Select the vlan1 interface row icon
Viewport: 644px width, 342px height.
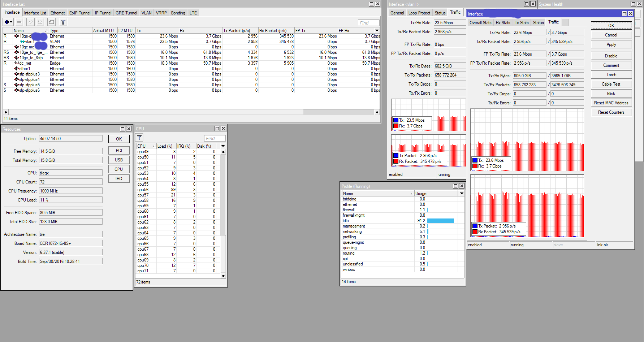coord(22,42)
